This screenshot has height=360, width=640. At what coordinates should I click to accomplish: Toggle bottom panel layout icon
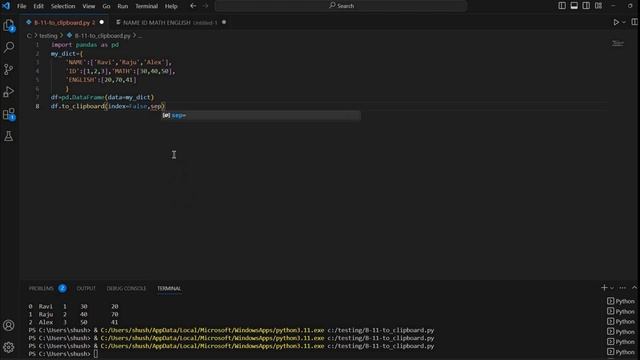tap(574, 6)
